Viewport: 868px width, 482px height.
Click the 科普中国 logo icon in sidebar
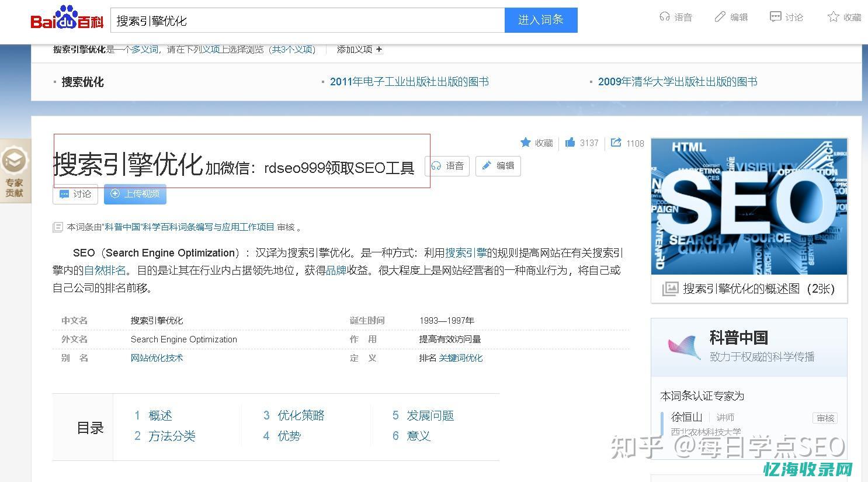coord(683,347)
